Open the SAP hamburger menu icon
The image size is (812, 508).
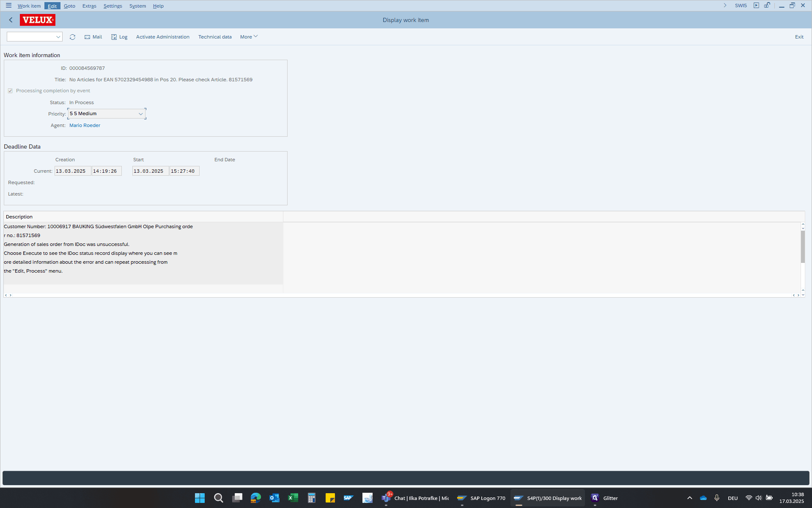[8, 6]
